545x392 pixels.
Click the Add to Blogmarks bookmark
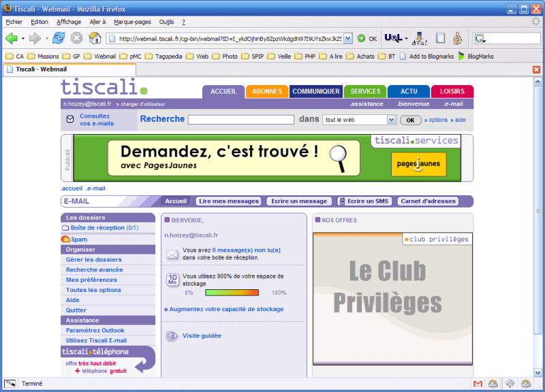click(x=427, y=56)
